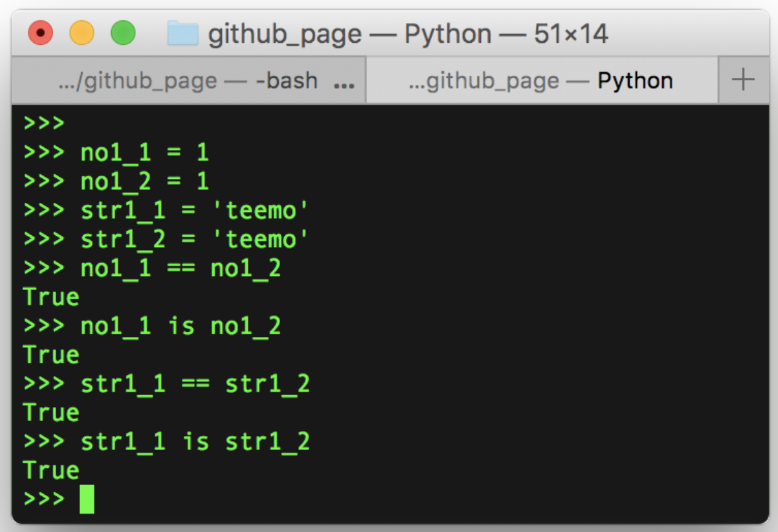
Task: Minimize the window using the yellow button
Action: [82, 33]
